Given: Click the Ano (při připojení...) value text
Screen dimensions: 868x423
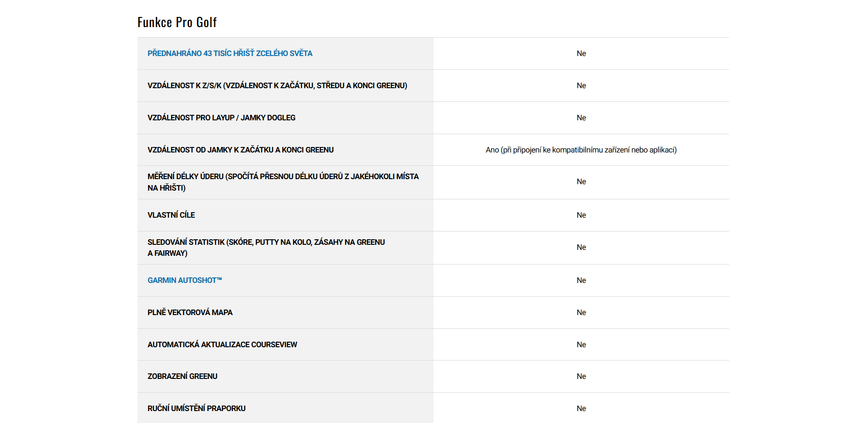Looking at the screenshot, I should [581, 150].
